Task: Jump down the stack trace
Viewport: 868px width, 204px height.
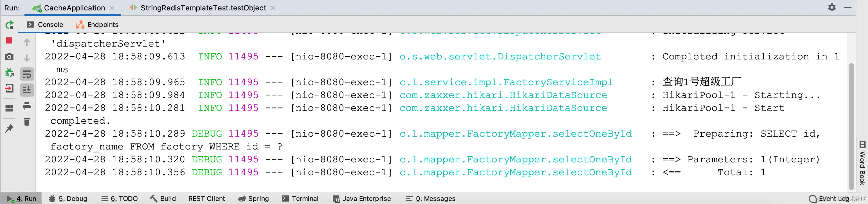Action: (27, 58)
